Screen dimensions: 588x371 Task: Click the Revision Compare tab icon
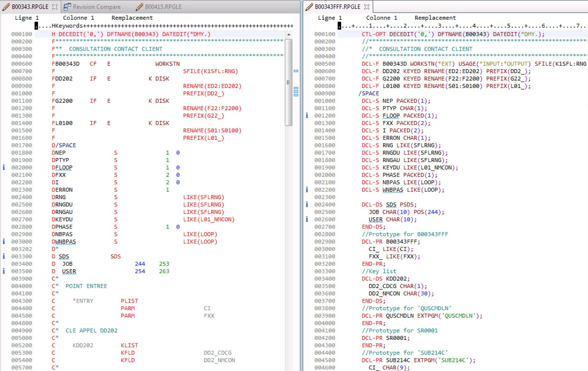67,7
